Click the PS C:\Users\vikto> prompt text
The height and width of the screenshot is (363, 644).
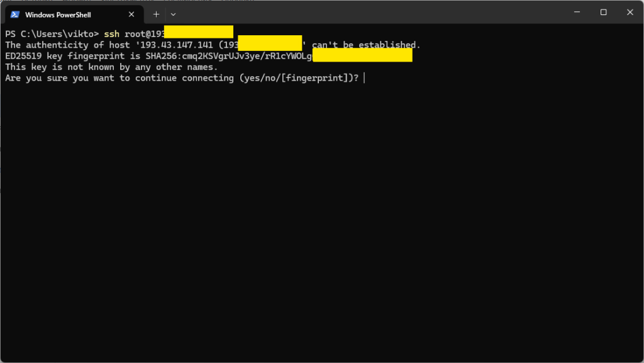tap(52, 34)
